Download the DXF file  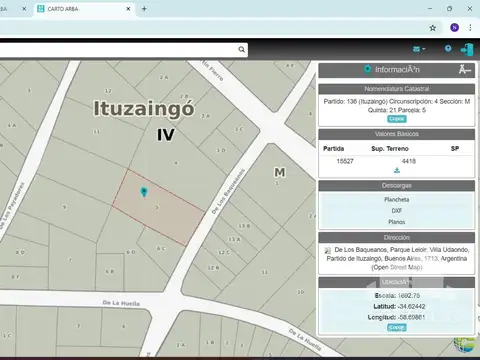[397, 211]
